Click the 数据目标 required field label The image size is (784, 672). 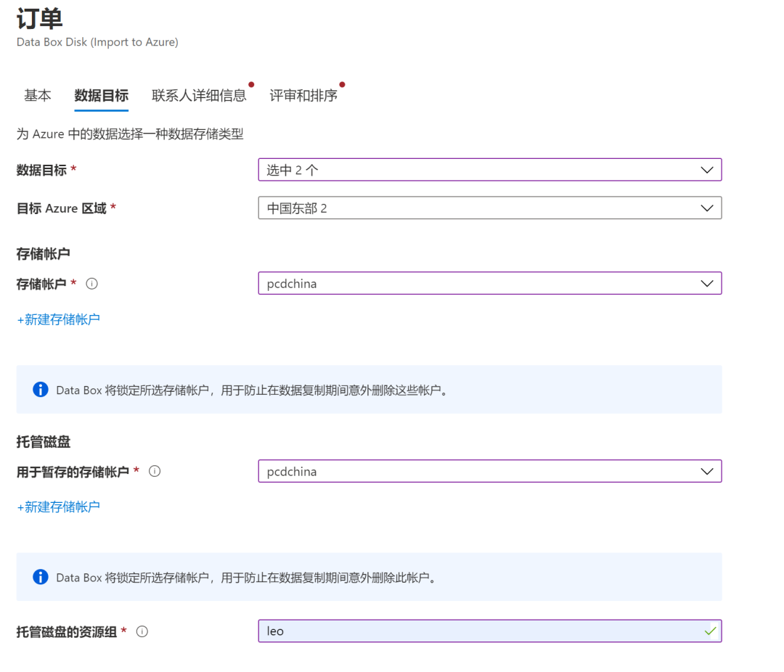click(41, 170)
